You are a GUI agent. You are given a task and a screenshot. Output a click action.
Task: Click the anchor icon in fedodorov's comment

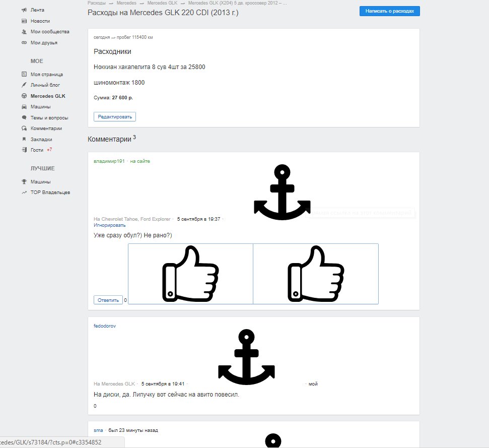[x=246, y=357]
